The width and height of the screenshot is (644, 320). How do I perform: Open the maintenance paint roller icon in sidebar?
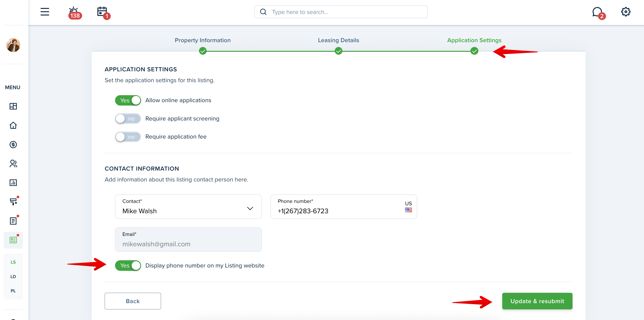click(13, 201)
